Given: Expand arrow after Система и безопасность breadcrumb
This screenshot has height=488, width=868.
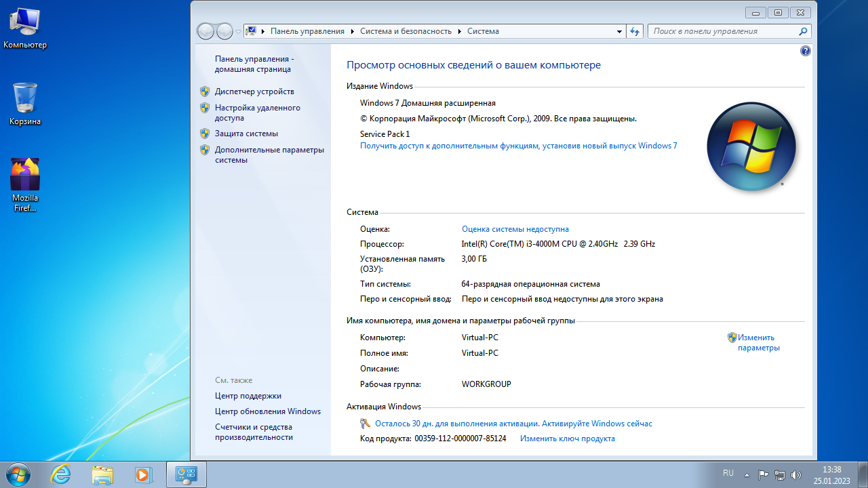Looking at the screenshot, I should click(460, 32).
